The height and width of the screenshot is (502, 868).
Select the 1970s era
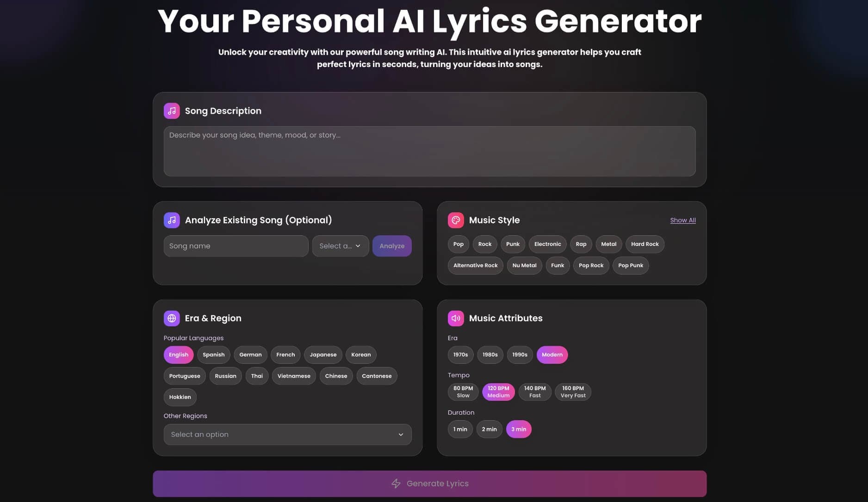(x=460, y=355)
